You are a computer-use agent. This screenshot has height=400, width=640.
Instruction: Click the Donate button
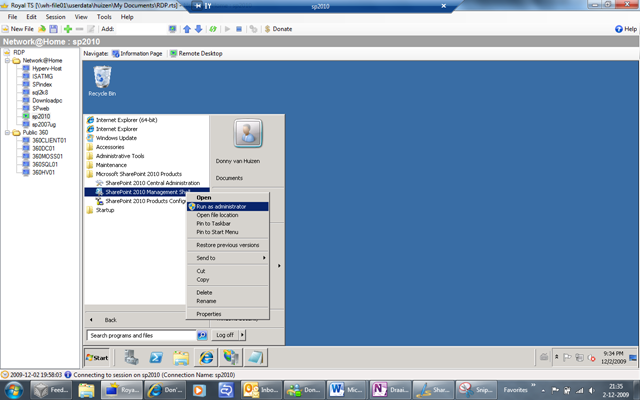pyautogui.click(x=278, y=29)
